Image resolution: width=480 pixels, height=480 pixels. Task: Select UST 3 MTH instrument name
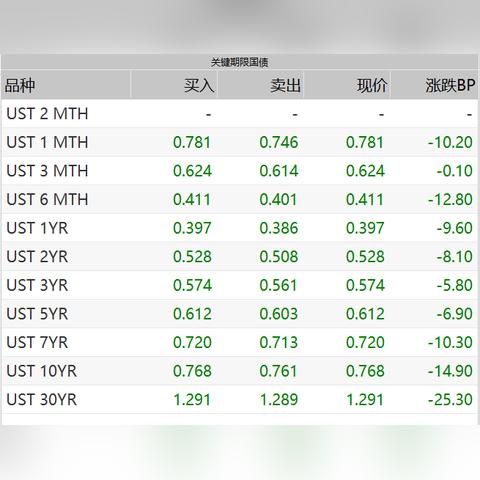point(47,171)
